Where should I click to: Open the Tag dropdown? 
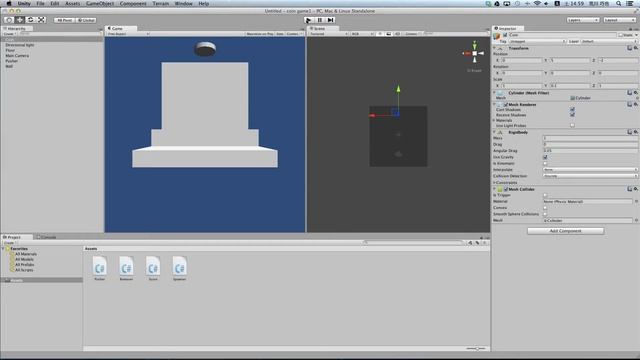[537, 41]
